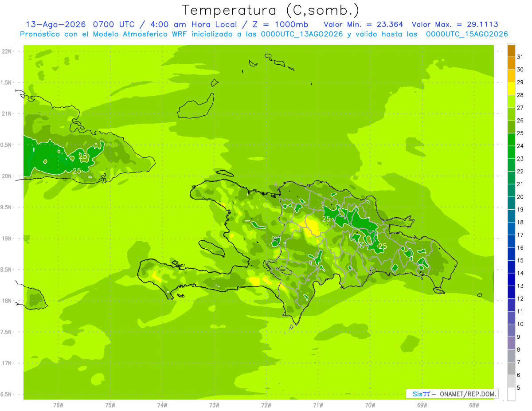Click the "74W" longitude axis label
Screen dimensions: 532x411
click(x=162, y=405)
